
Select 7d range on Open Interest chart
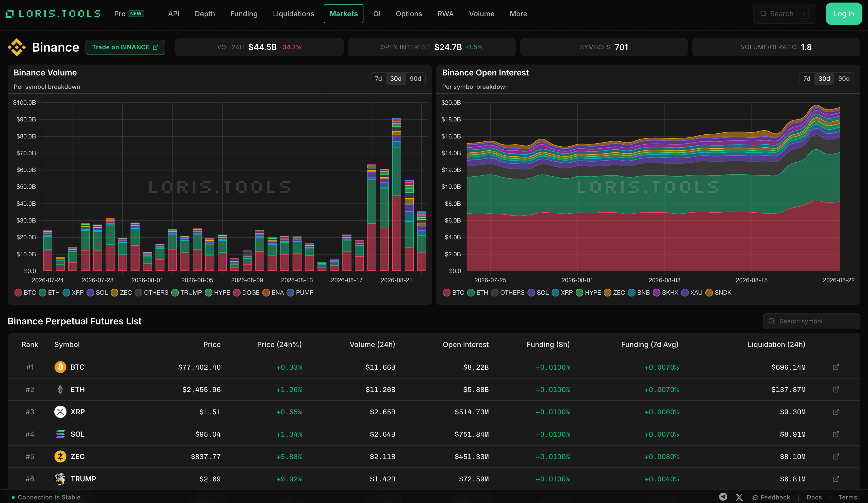point(807,78)
